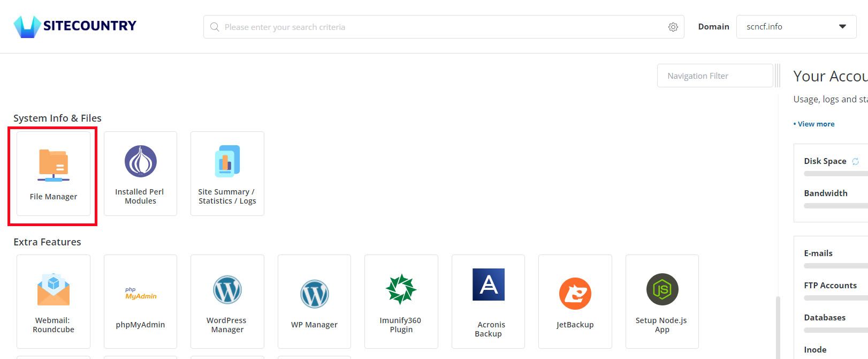Click the sidebar collapse handle bars
This screenshot has height=359, width=868.
click(777, 76)
